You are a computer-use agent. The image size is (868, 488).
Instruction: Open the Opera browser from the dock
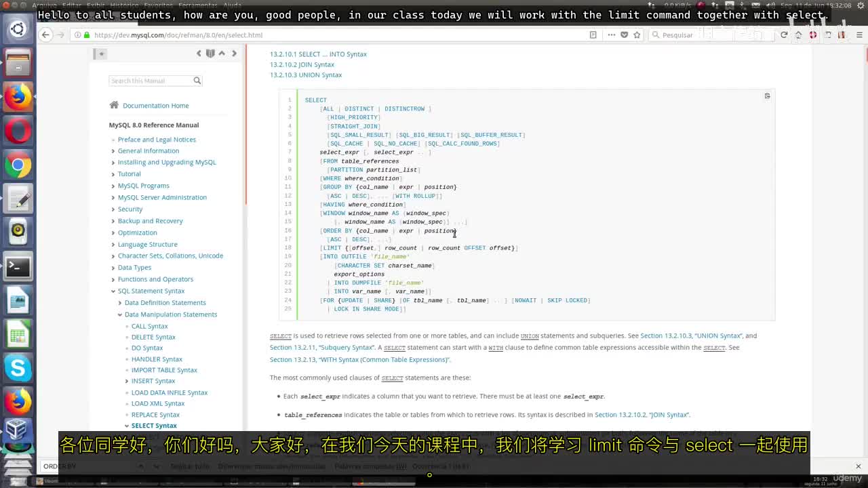(18, 131)
